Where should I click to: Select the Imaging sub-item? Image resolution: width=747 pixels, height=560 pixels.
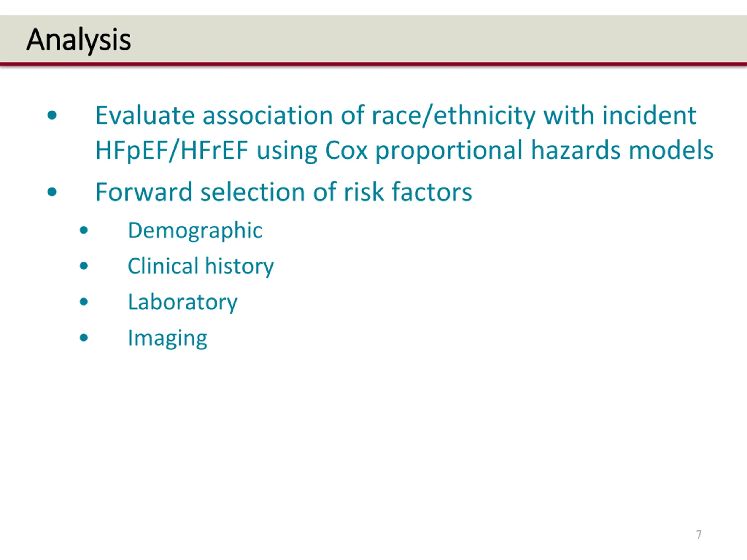pyautogui.click(x=167, y=339)
